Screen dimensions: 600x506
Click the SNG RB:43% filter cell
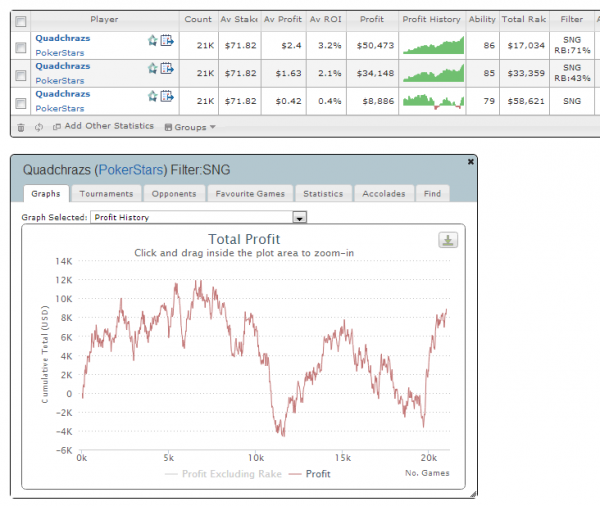572,73
